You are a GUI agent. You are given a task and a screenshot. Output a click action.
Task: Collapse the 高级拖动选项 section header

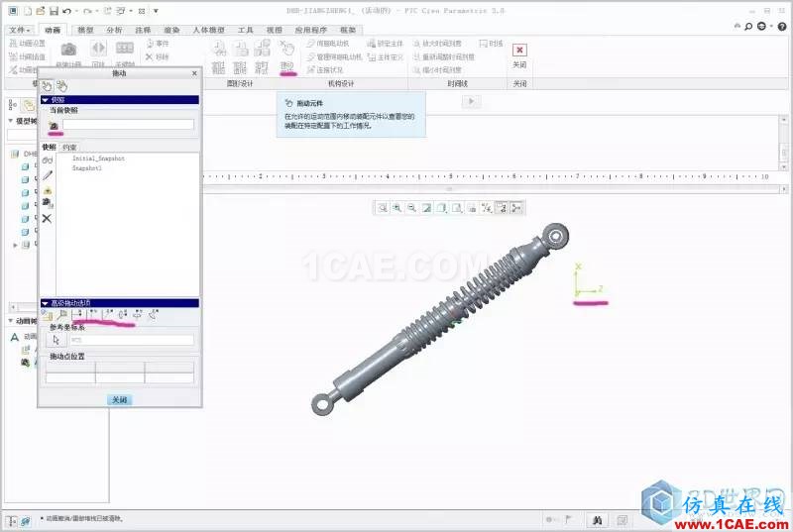tap(119, 303)
